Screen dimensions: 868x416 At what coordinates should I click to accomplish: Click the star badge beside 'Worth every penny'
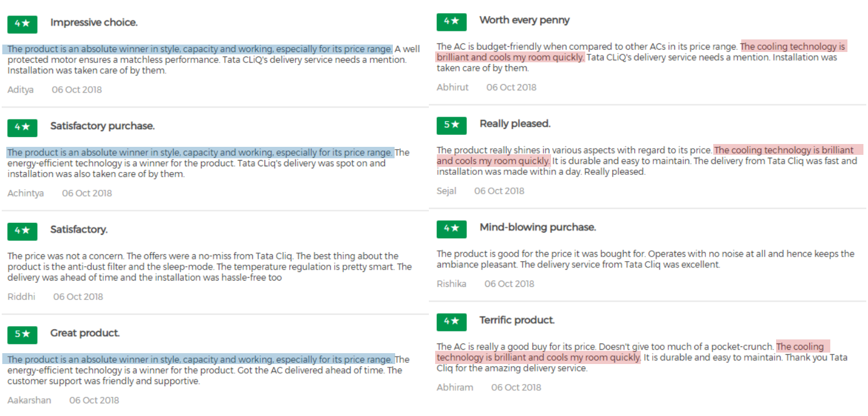pyautogui.click(x=452, y=21)
